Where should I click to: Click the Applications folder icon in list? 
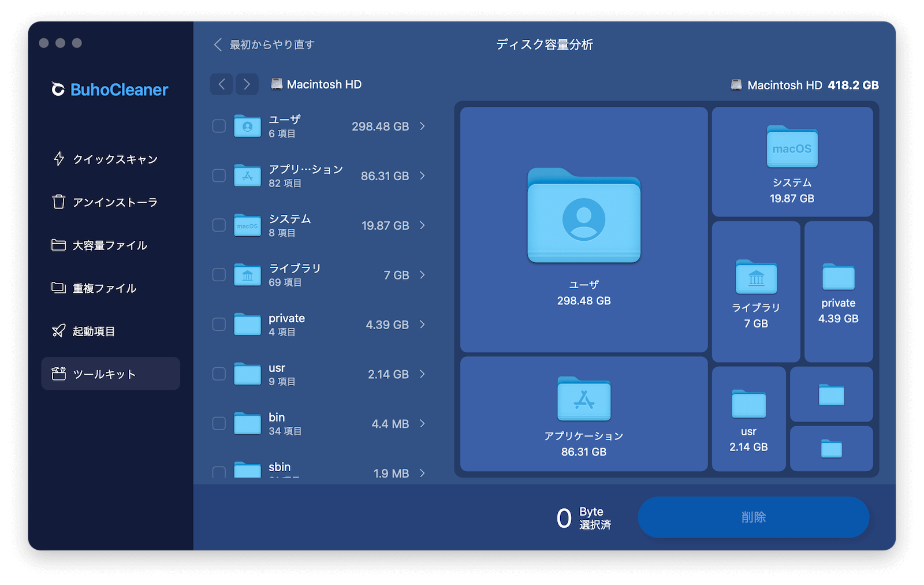tap(247, 176)
